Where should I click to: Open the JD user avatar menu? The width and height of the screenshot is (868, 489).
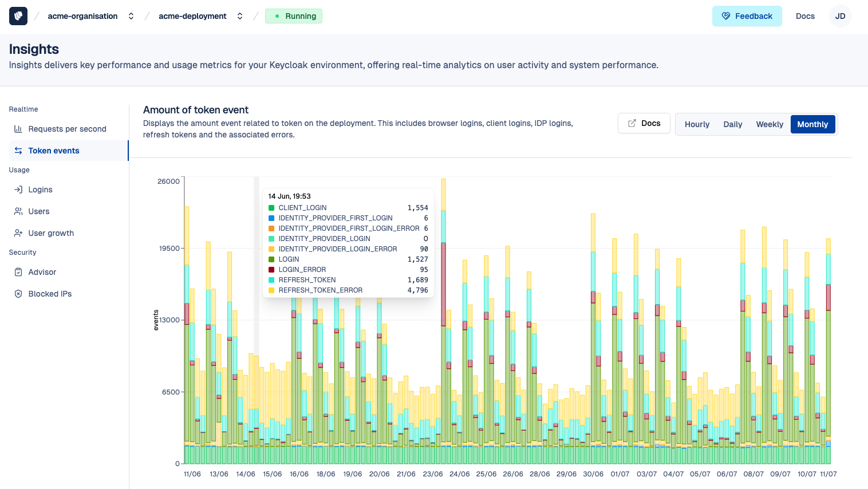[x=840, y=16]
